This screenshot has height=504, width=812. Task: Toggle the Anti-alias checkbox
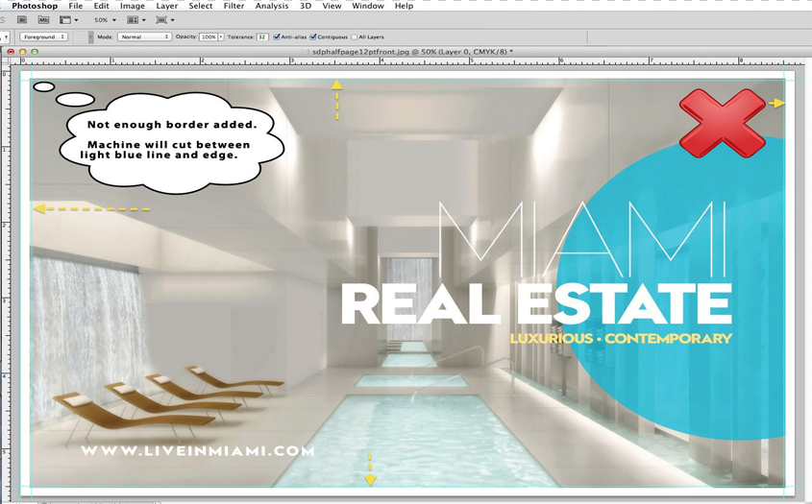pyautogui.click(x=277, y=36)
